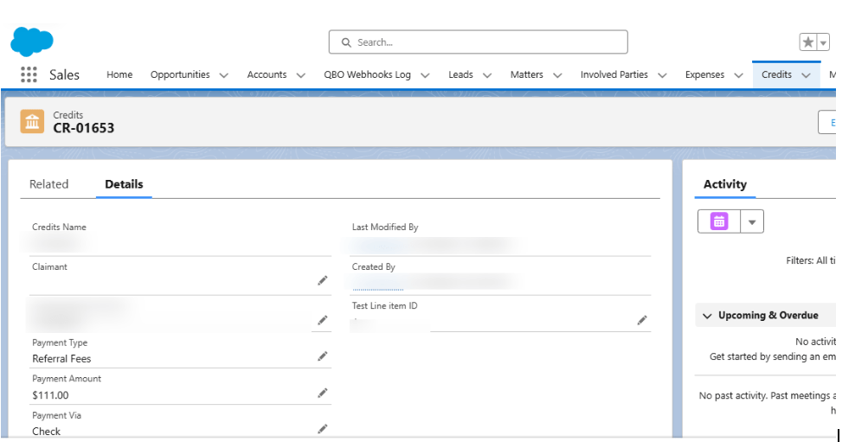The width and height of the screenshot is (868, 442).
Task: Open the QBO Webhooks Log tab
Action: [x=367, y=74]
